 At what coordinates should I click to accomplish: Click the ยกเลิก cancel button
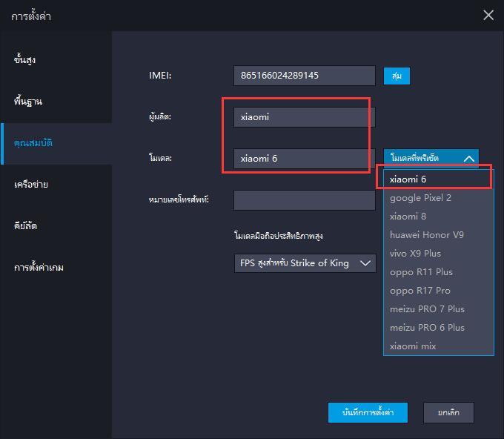click(448, 412)
